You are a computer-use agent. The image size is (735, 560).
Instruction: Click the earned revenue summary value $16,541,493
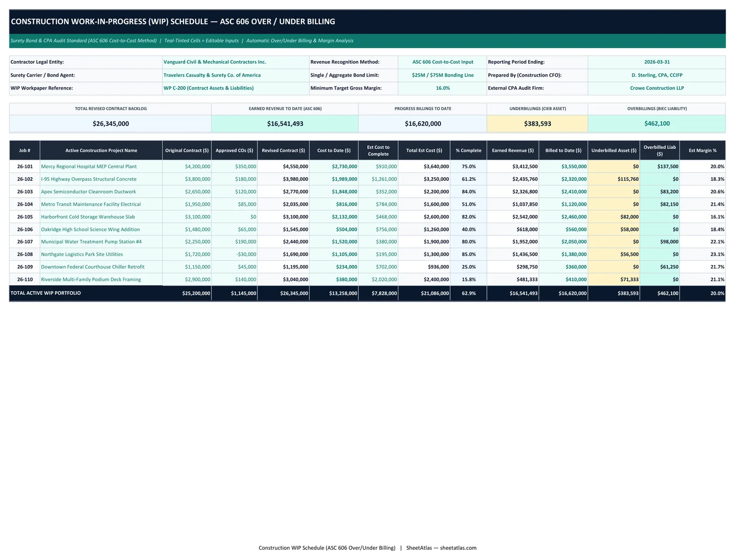(x=285, y=124)
